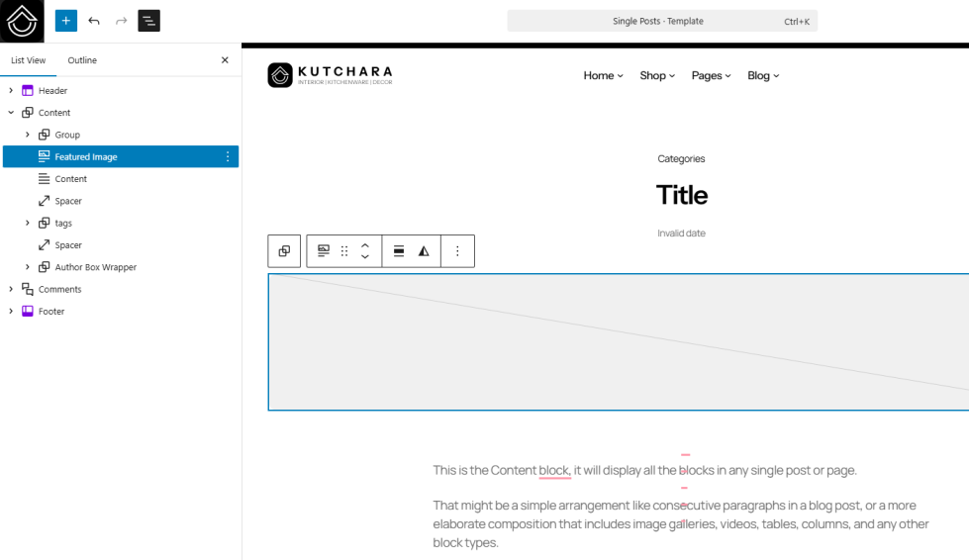Expand the Footer row
This screenshot has width=969, height=560.
point(11,312)
